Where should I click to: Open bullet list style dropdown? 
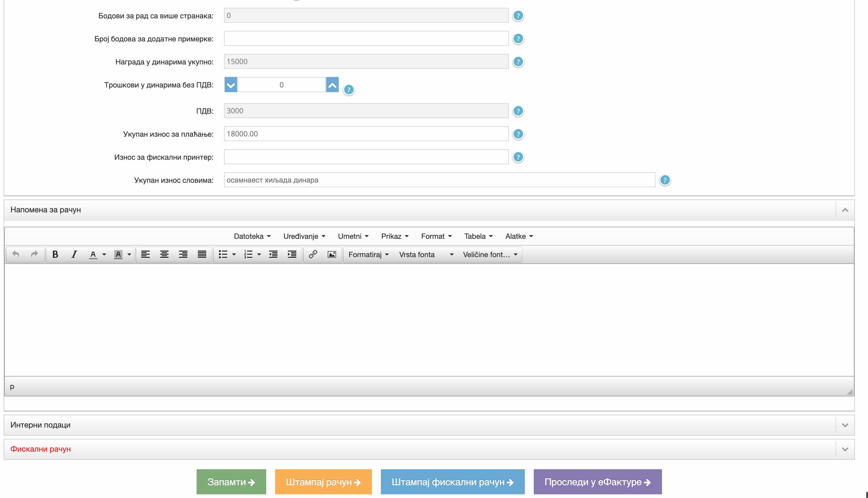[x=234, y=254]
